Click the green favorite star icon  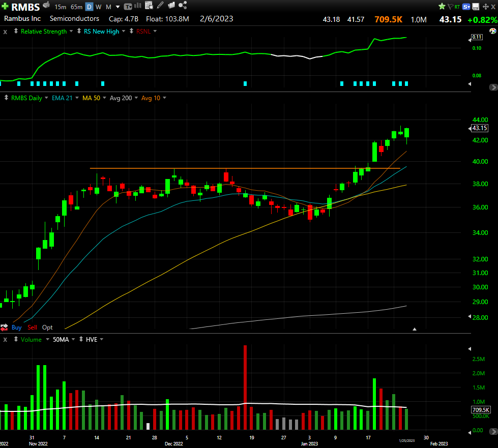442,6
